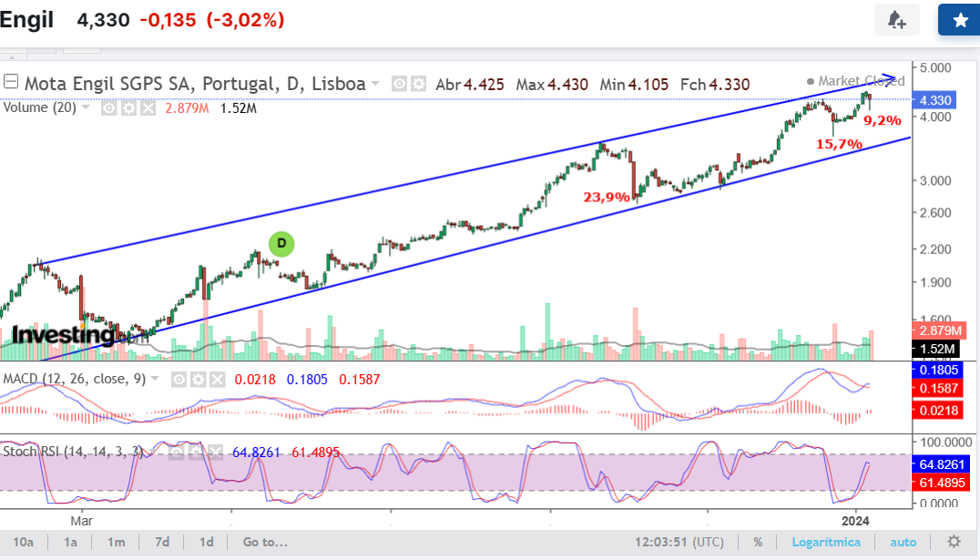The image size is (980, 560).
Task: Select the 7d time range
Action: [162, 542]
